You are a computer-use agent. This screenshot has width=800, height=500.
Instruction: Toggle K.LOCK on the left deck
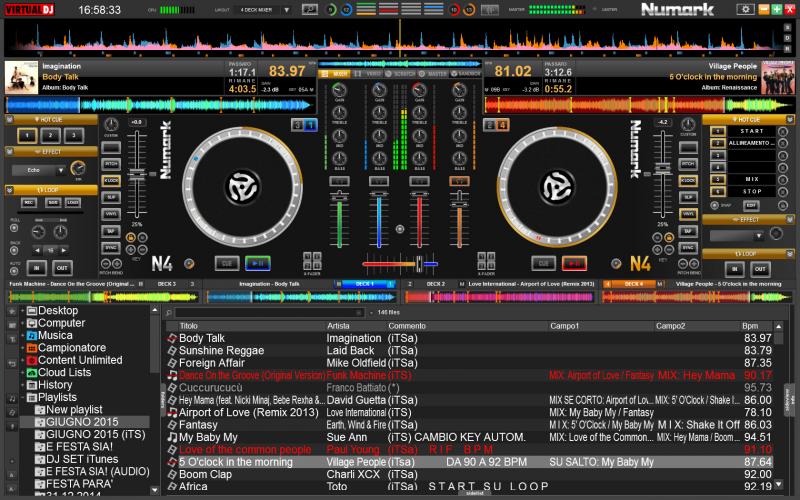click(111, 180)
